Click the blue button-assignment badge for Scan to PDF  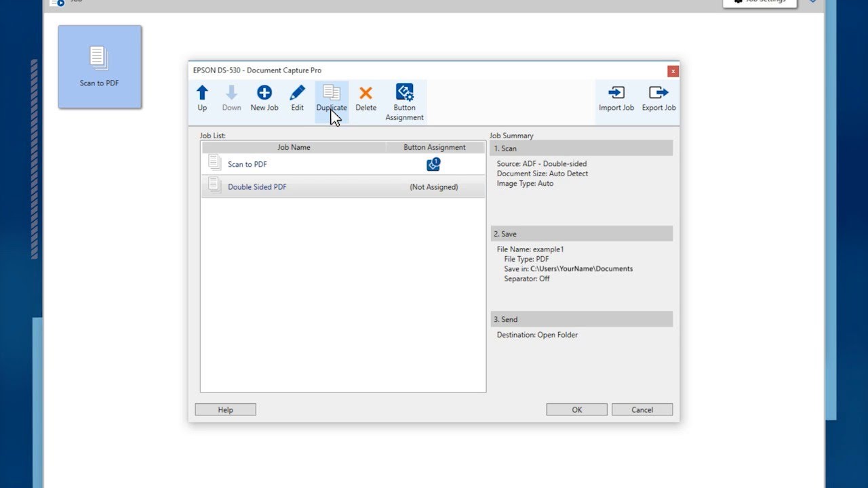[x=433, y=164]
